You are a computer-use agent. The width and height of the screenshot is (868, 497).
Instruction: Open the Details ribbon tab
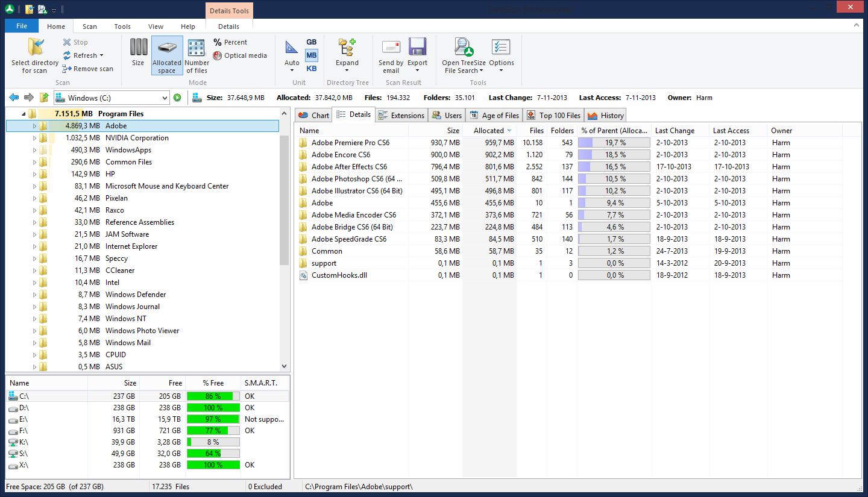click(x=229, y=27)
